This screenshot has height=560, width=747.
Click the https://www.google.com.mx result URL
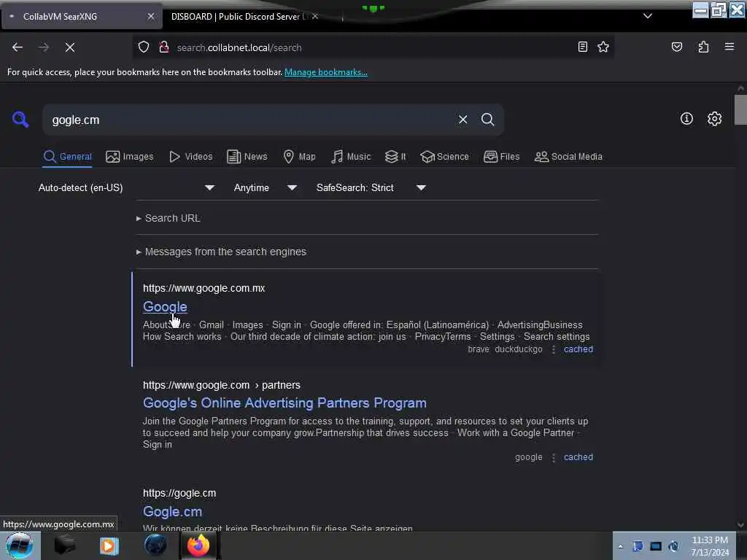(x=204, y=288)
